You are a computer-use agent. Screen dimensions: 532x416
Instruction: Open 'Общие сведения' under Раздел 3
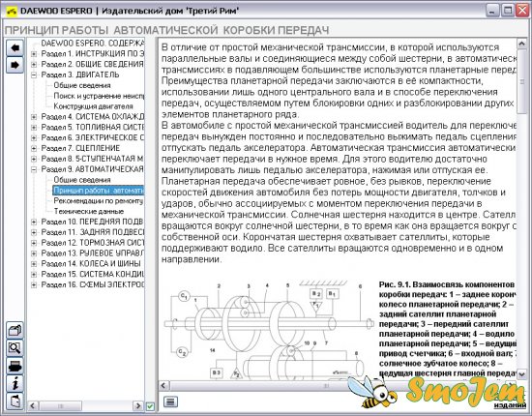(82, 85)
